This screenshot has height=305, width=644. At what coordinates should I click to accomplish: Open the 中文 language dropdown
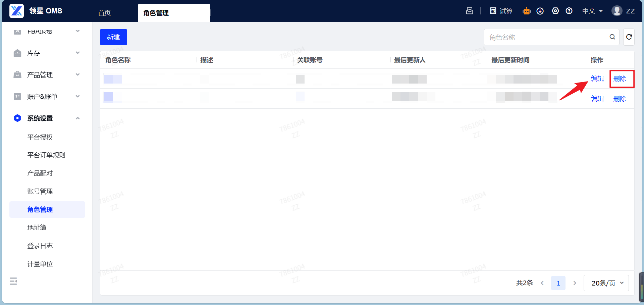point(593,11)
